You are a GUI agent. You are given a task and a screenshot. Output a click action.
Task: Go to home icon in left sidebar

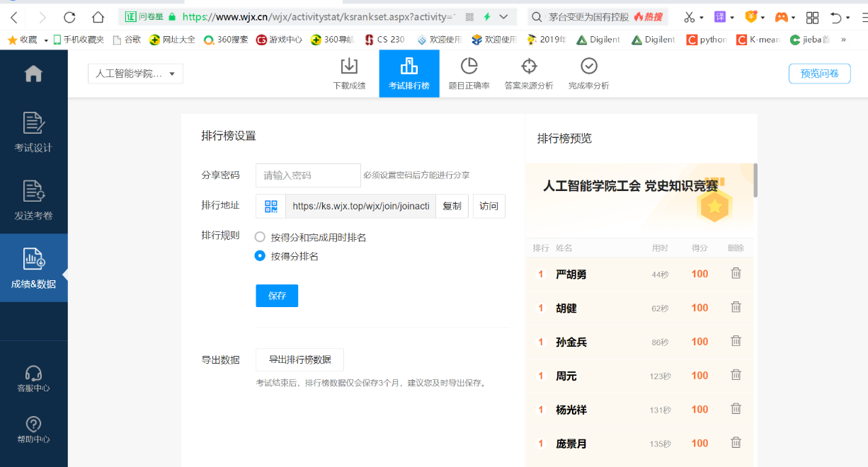(33, 73)
